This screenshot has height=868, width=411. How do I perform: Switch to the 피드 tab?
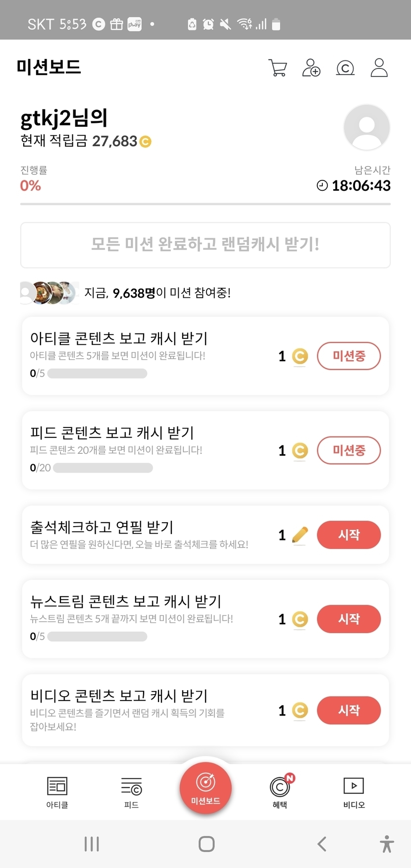131,792
